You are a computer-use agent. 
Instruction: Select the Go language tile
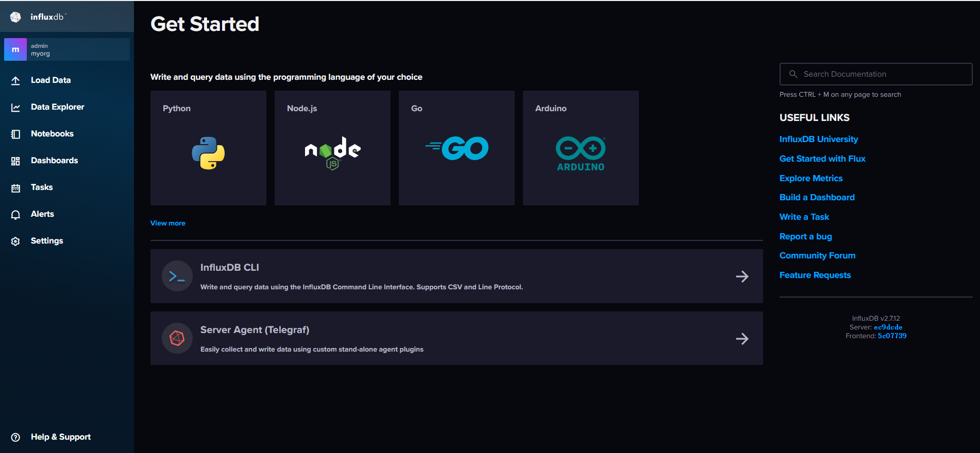pyautogui.click(x=457, y=148)
